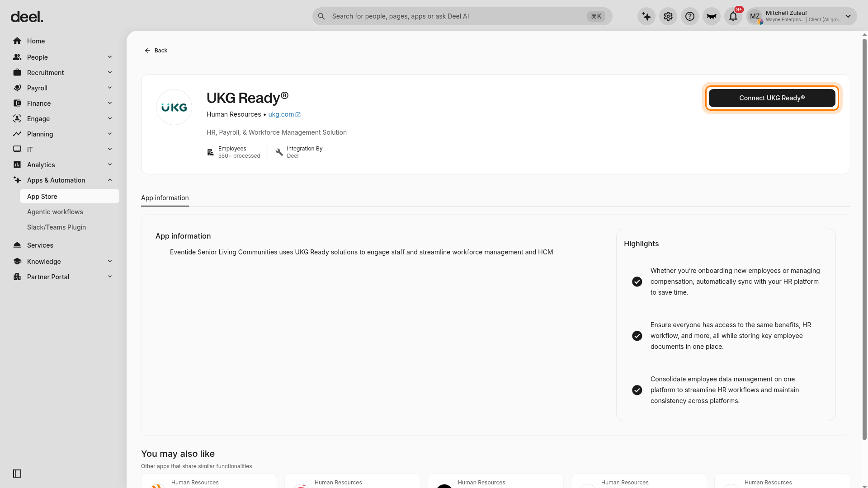Click 'HR, Payroll, & Workforce Management Solution' text
Image resolution: width=868 pixels, height=488 pixels.
click(x=277, y=132)
